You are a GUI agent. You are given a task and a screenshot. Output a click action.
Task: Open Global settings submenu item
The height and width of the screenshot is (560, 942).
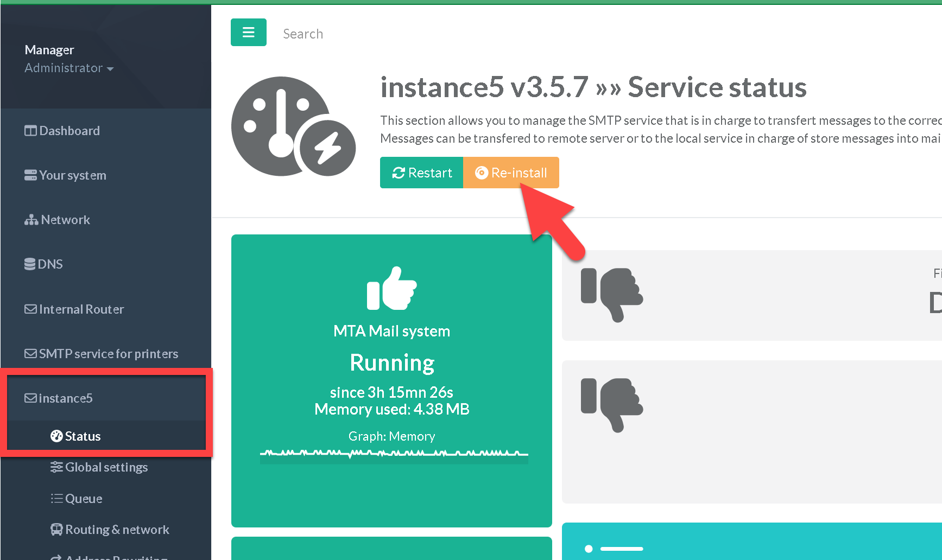106,467
